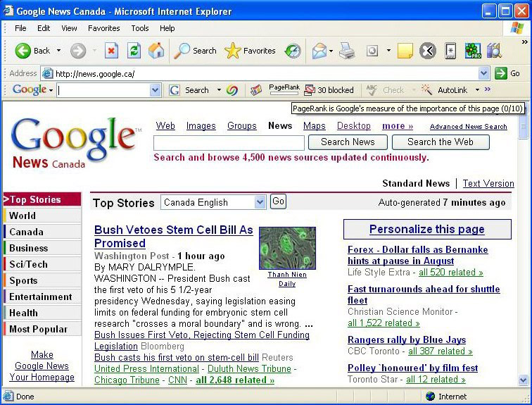Open Bush Vetoes Stem Cell Bill headline
Image resolution: width=532 pixels, height=405 pixels.
(x=173, y=237)
